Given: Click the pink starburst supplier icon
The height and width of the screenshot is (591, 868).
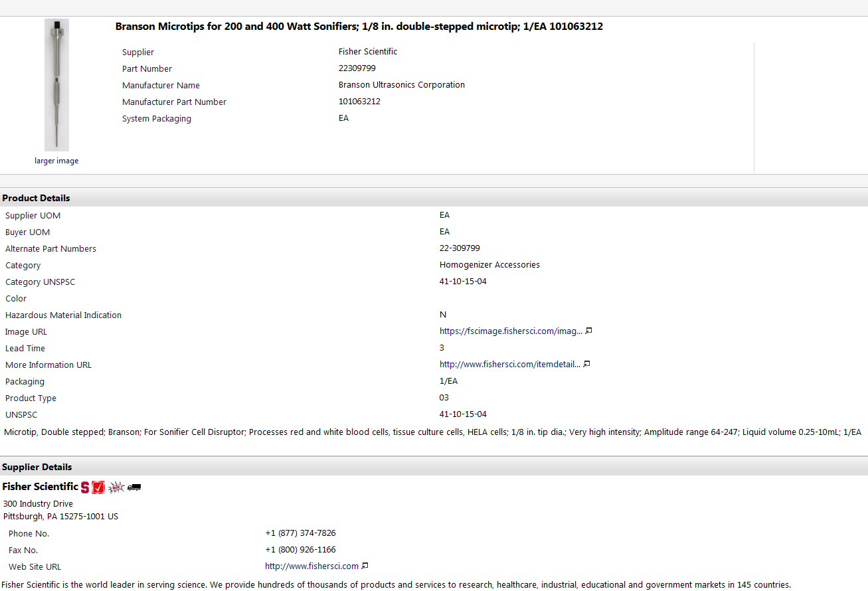Looking at the screenshot, I should click(x=116, y=487).
